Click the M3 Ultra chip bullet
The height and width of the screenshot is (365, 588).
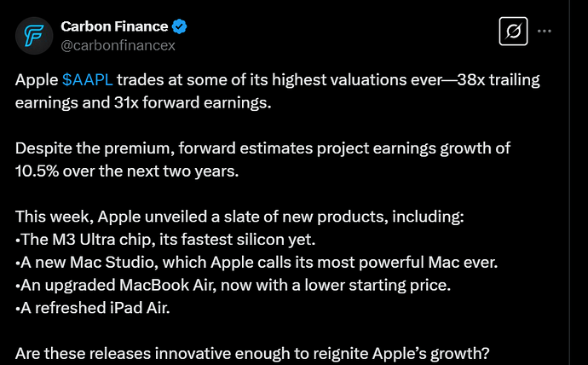click(x=165, y=240)
